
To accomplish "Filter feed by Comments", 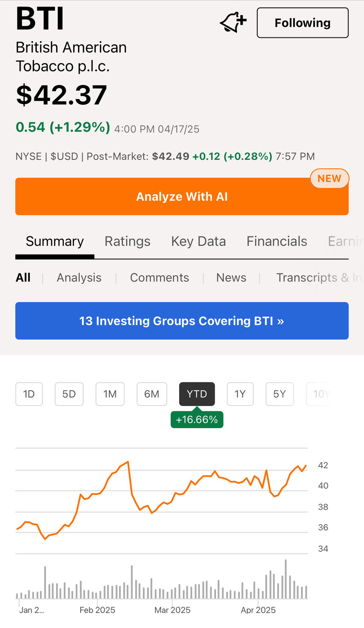I will 160,278.
